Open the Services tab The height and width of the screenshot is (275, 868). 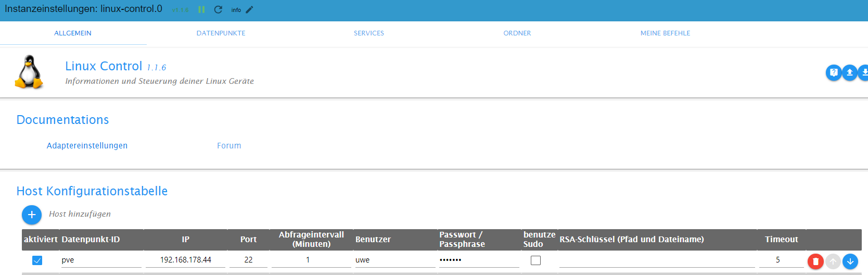click(369, 33)
